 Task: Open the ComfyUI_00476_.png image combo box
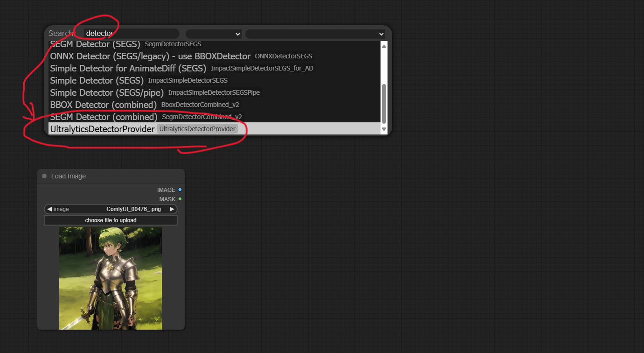pos(111,209)
